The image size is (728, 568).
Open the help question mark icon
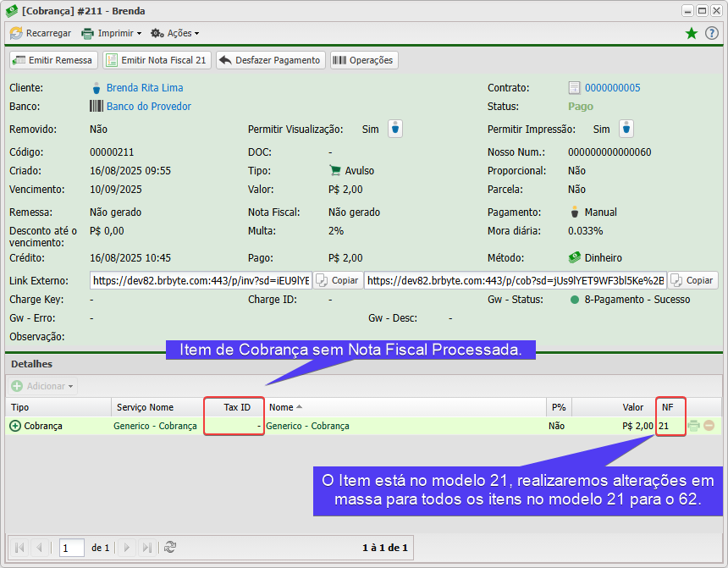(x=712, y=33)
